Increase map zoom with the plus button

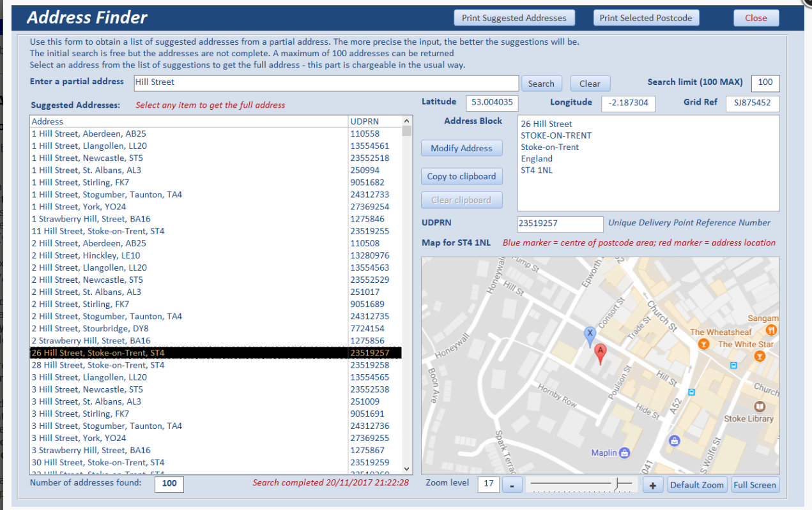coord(652,485)
